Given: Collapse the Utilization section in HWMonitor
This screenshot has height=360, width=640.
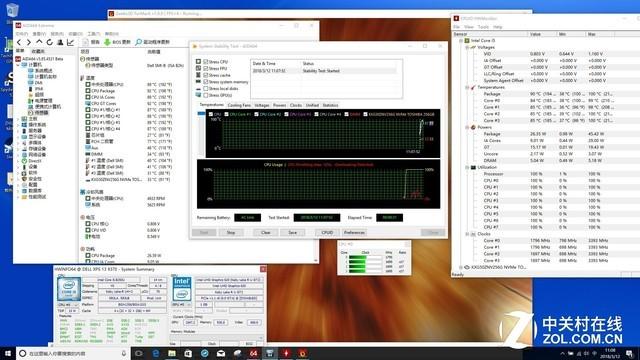Looking at the screenshot, I should pos(467,167).
